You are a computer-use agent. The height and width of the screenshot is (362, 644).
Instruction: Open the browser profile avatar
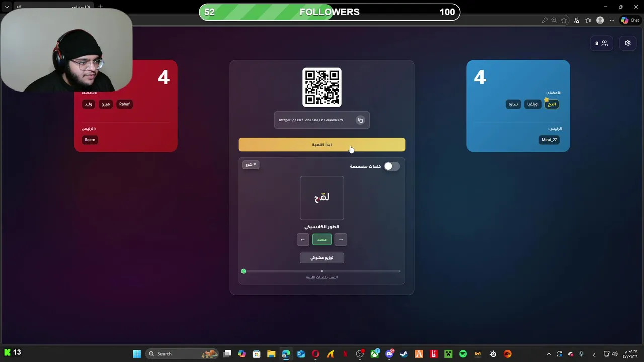(x=600, y=20)
